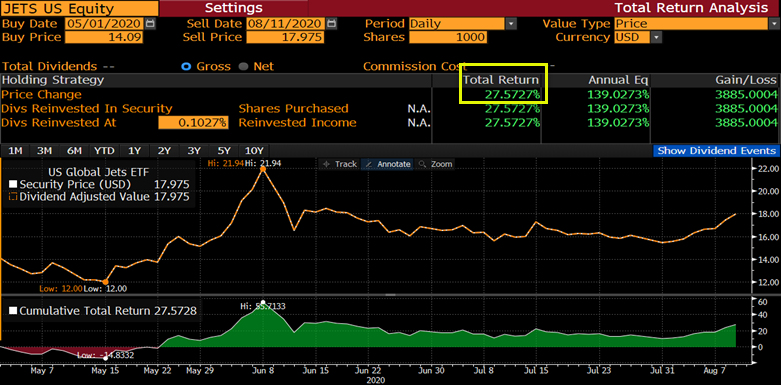
Task: Click the Holding Strategy column header
Action: (53, 80)
